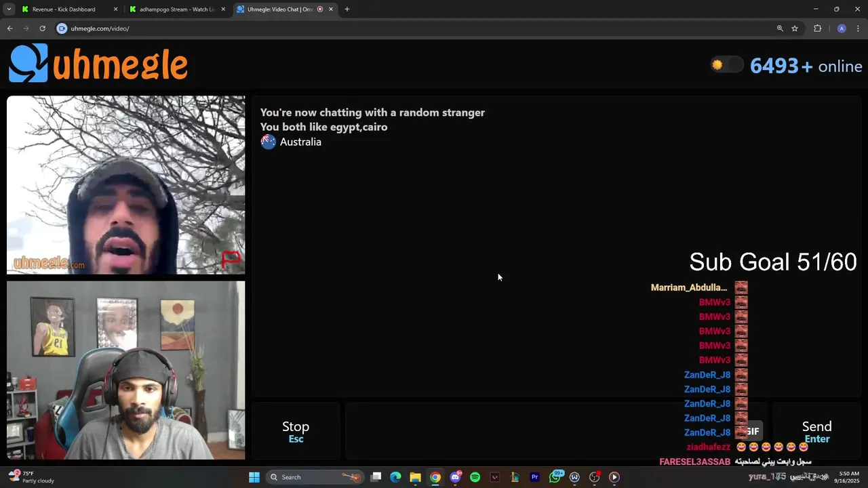Open the circled W app in taskbar
The width and height of the screenshot is (868, 488).
pyautogui.click(x=574, y=477)
